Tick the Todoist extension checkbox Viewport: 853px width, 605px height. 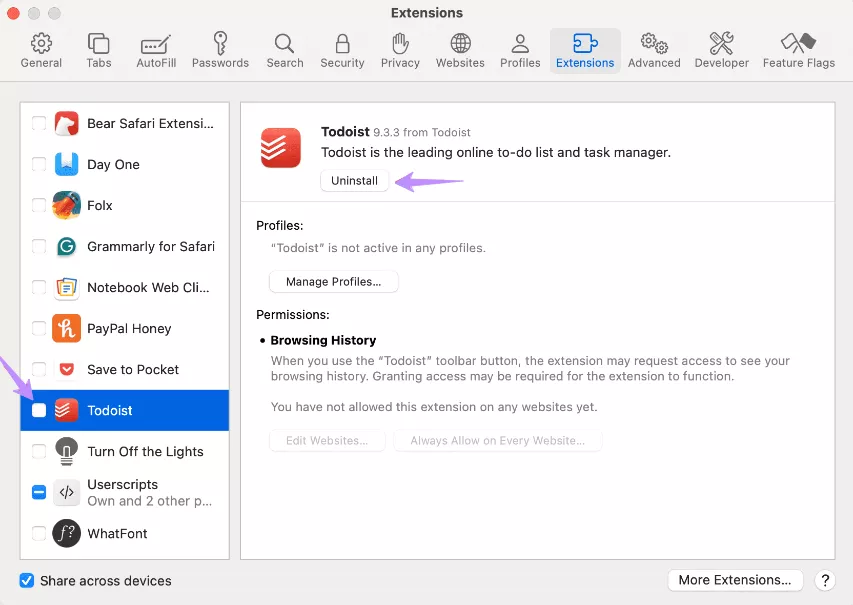(39, 410)
